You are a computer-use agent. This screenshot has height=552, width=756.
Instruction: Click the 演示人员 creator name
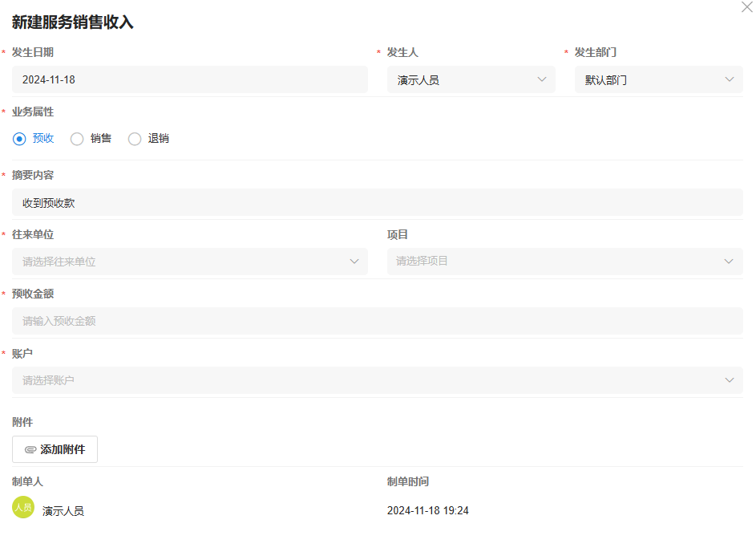pos(63,511)
